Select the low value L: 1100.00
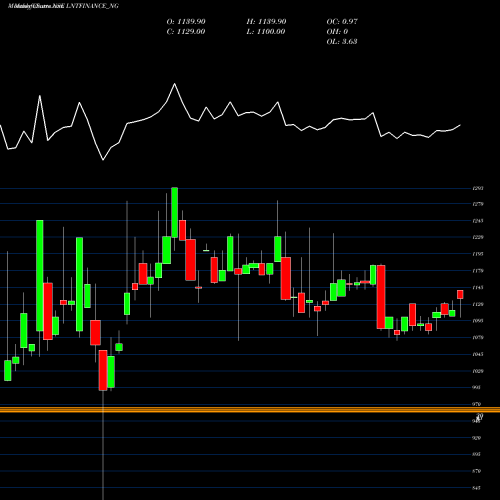This screenshot has height=500, width=500. (266, 32)
